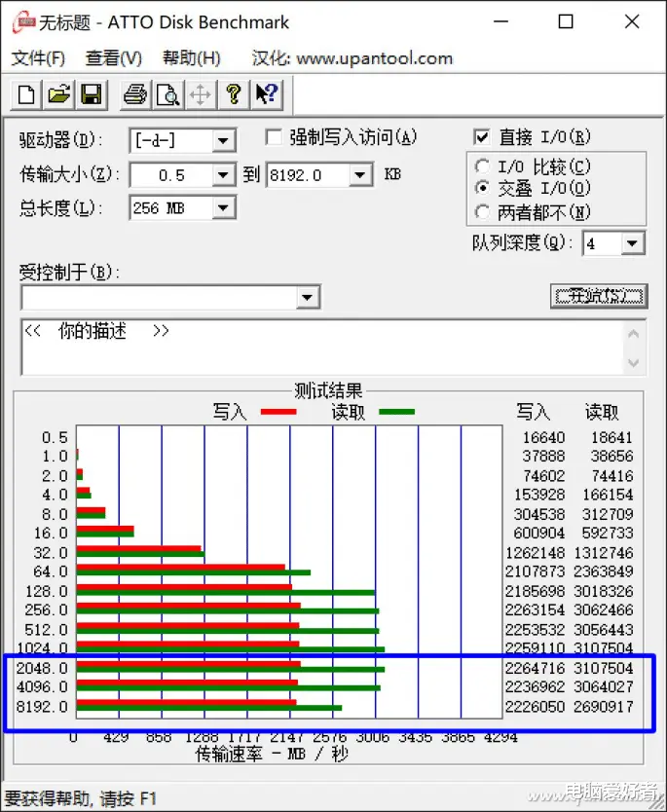Uncheck the 直接 I/O(R) checkbox
The width and height of the screenshot is (667, 812).
coord(482,137)
